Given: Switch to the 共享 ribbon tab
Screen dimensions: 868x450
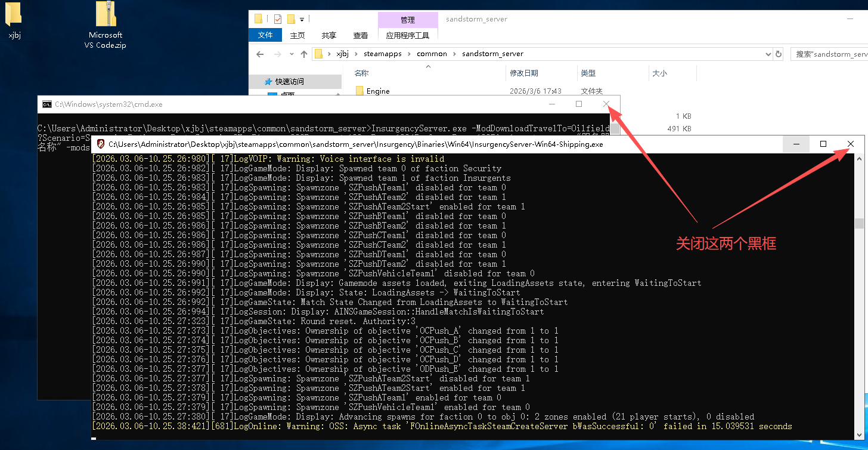Looking at the screenshot, I should [328, 35].
